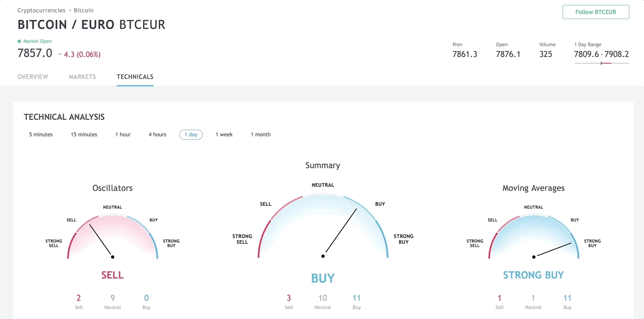This screenshot has height=319, width=644.
Task: Click the Market Open label
Action: (37, 41)
